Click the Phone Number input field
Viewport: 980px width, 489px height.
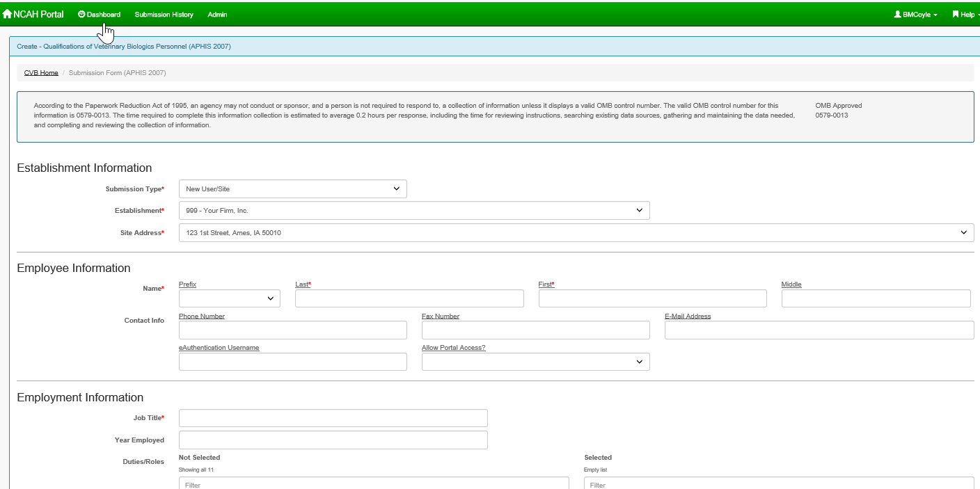click(292, 330)
